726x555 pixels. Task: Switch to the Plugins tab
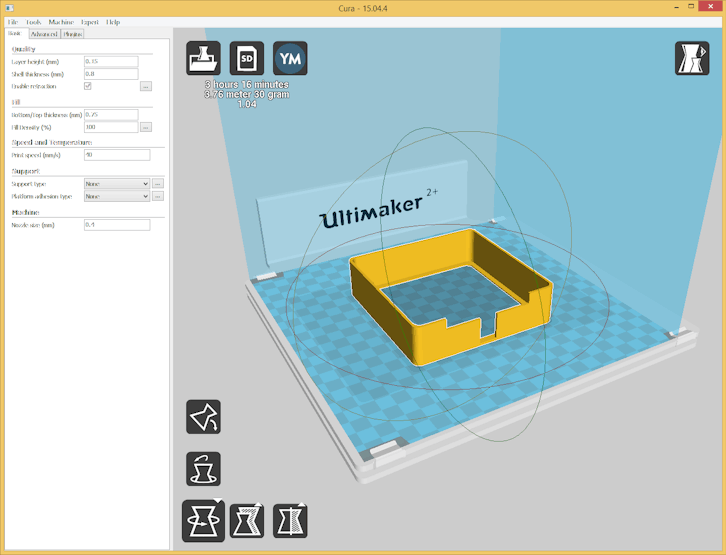point(72,34)
